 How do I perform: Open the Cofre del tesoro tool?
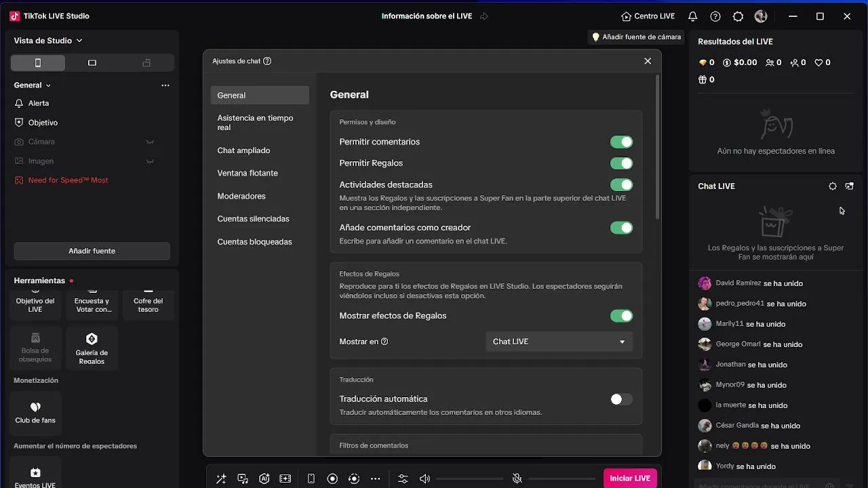pyautogui.click(x=148, y=304)
